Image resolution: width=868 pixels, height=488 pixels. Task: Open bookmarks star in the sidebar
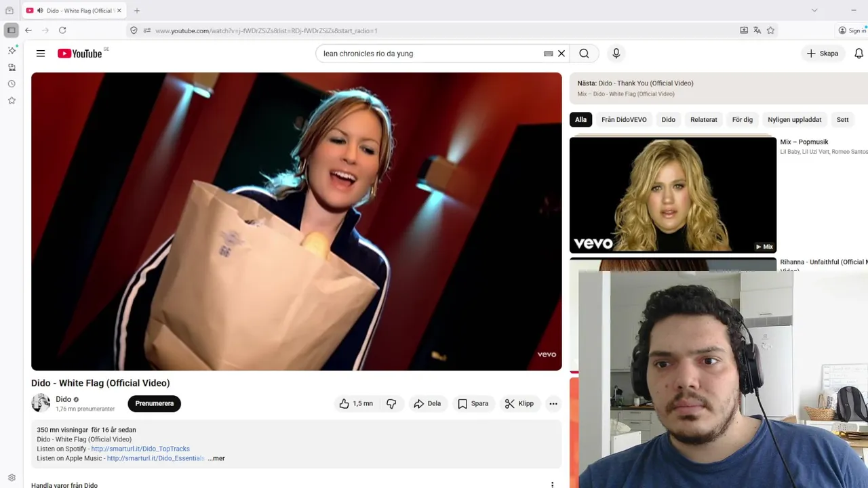(x=12, y=100)
